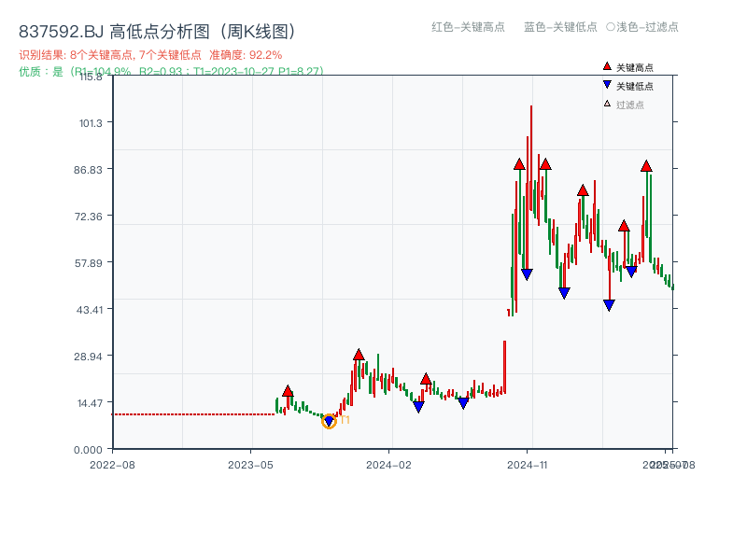The height and width of the screenshot is (560, 747).
Task: Select blue key-low triangle near 43.41 gridline
Action: (609, 305)
